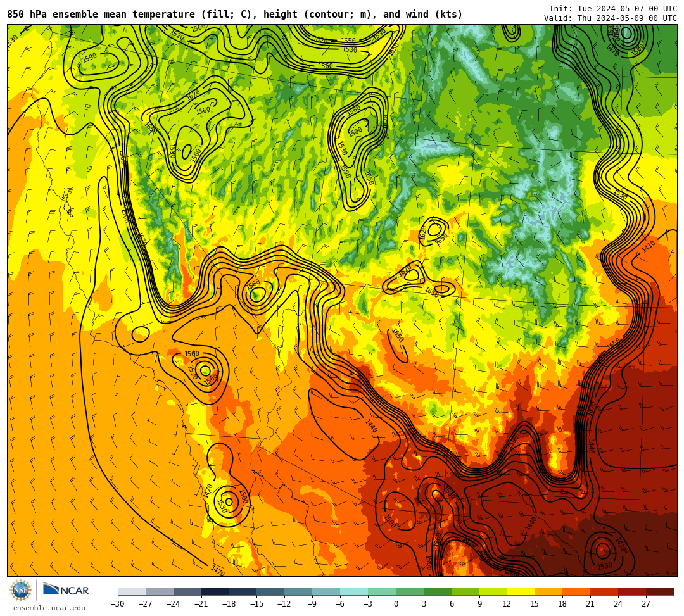Viewport: 684px width, 616px height.
Task: Click the colorbar tick label 0
Action: coord(396,604)
